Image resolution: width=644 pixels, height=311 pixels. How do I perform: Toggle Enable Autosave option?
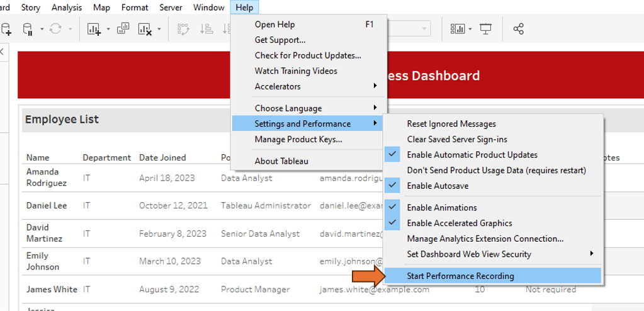click(x=492, y=186)
